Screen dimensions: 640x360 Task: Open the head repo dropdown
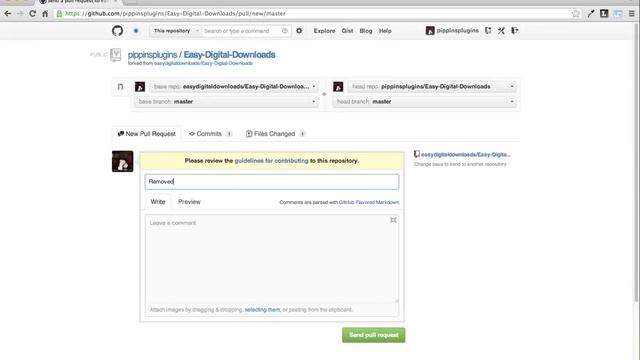click(432, 87)
